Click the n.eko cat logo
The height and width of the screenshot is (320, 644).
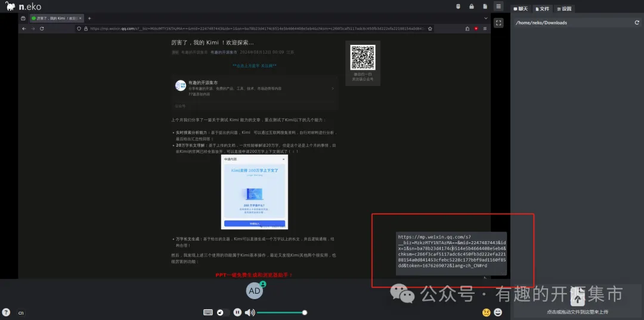(10, 6)
